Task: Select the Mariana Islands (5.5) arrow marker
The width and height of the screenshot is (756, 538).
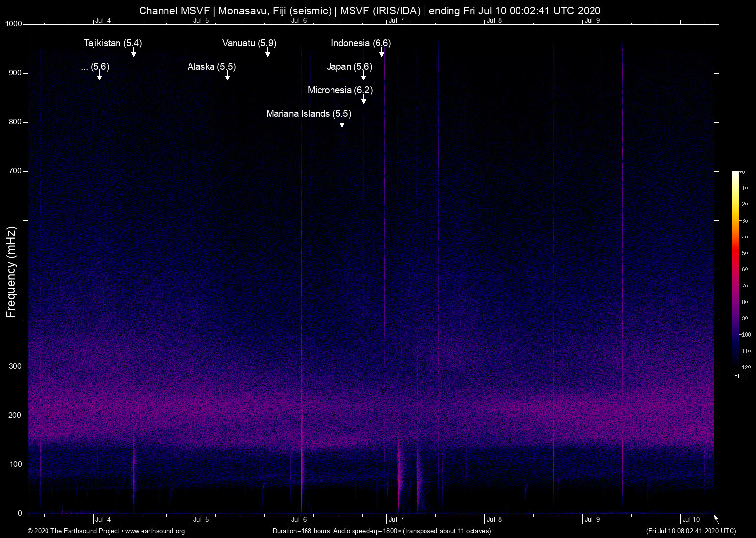Action: pyautogui.click(x=342, y=123)
